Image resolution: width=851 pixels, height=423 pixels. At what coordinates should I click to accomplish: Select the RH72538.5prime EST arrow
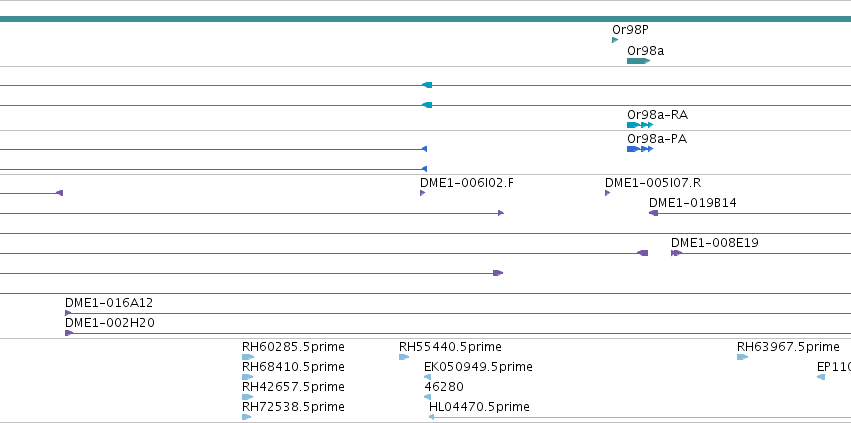(x=246, y=417)
